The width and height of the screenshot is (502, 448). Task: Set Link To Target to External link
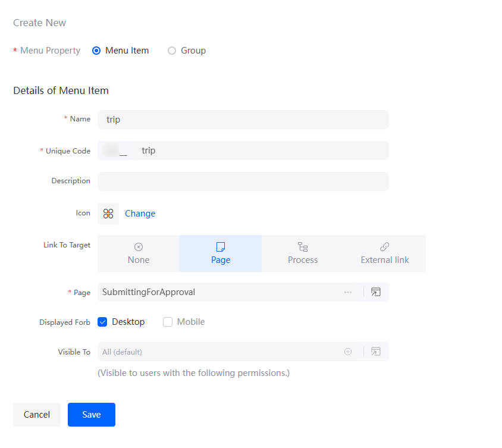[x=385, y=253]
